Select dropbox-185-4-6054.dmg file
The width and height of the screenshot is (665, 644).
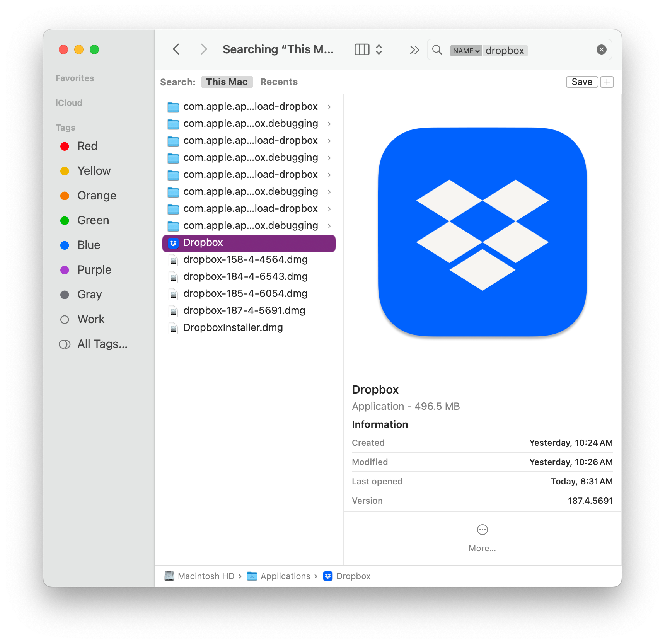(249, 294)
